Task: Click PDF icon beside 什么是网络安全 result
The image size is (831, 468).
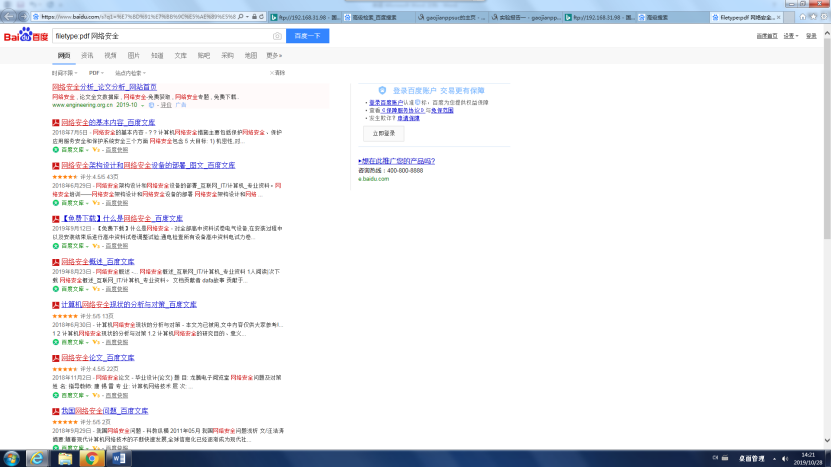Action: pos(55,219)
